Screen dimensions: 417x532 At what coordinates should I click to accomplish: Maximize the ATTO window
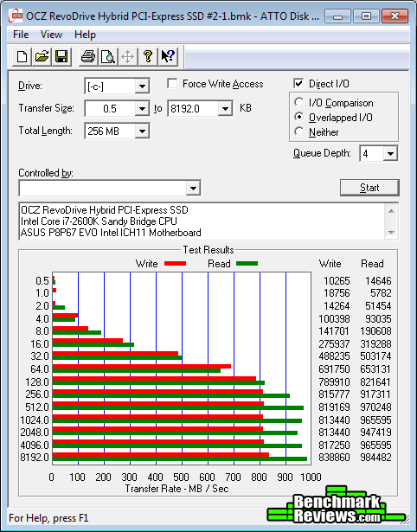[366, 16]
